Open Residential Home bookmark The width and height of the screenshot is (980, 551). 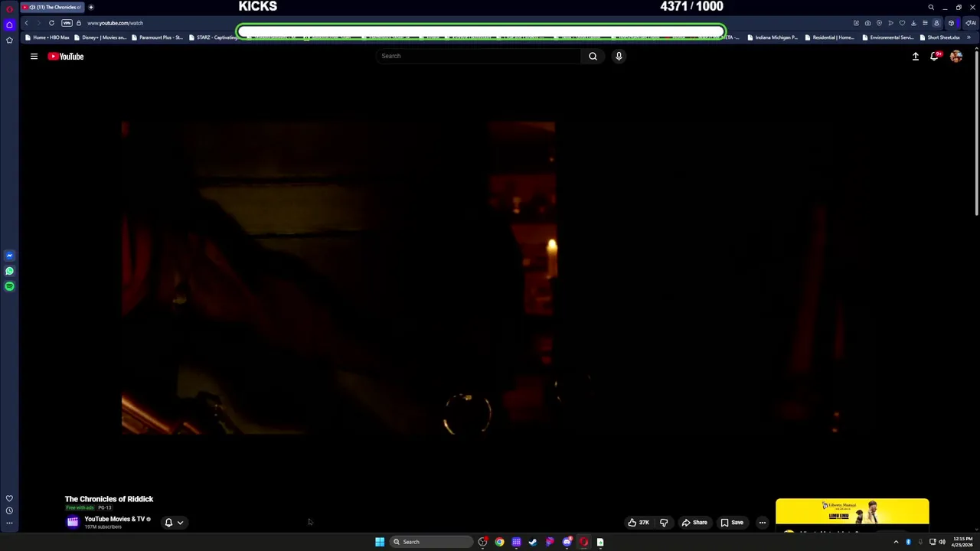coord(829,37)
